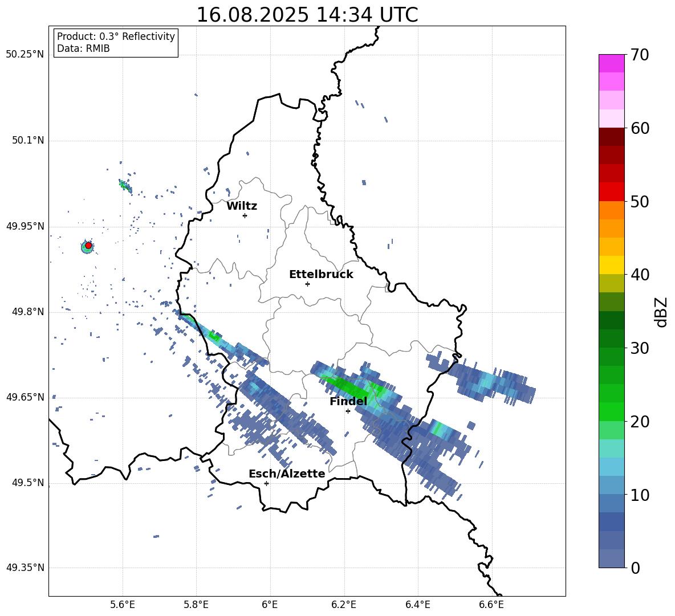Click the 5.8°E longitude label

pyautogui.click(x=196, y=605)
